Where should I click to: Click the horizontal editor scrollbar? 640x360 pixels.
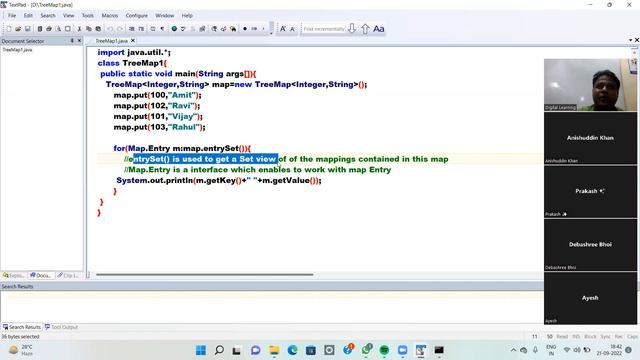(204, 275)
